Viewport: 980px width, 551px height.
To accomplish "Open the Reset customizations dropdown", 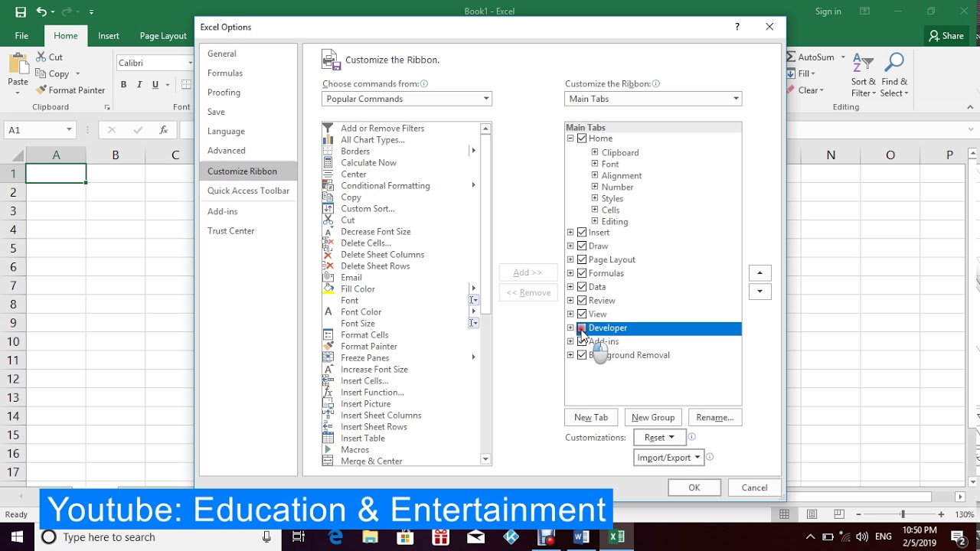I will tap(659, 438).
